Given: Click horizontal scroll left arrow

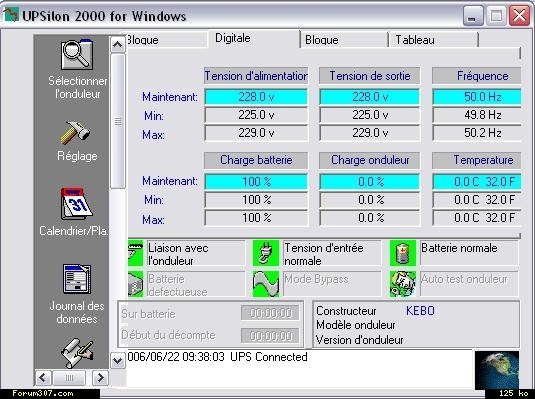Looking at the screenshot, I should click(x=43, y=378).
